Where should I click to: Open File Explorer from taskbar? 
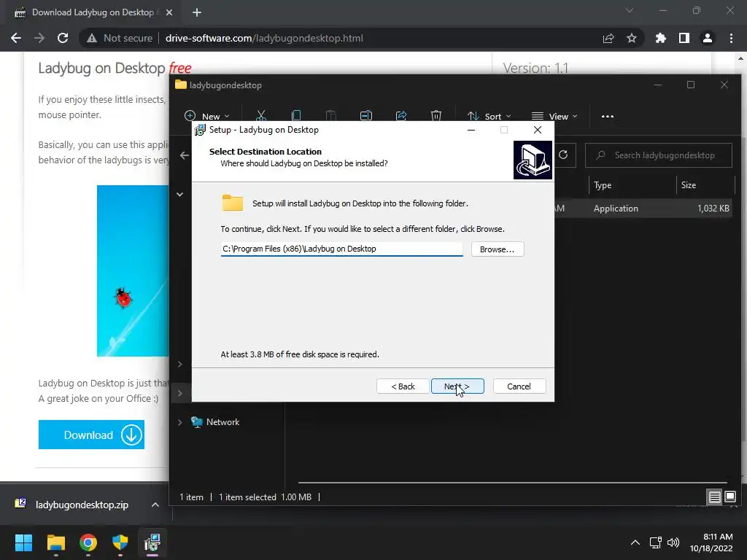pos(55,542)
